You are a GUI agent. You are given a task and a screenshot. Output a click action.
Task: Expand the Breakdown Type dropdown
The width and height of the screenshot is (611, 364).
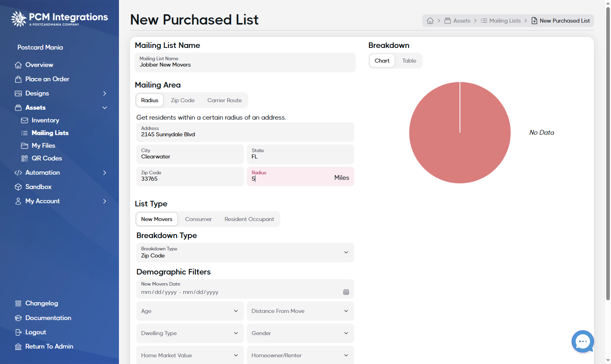245,252
